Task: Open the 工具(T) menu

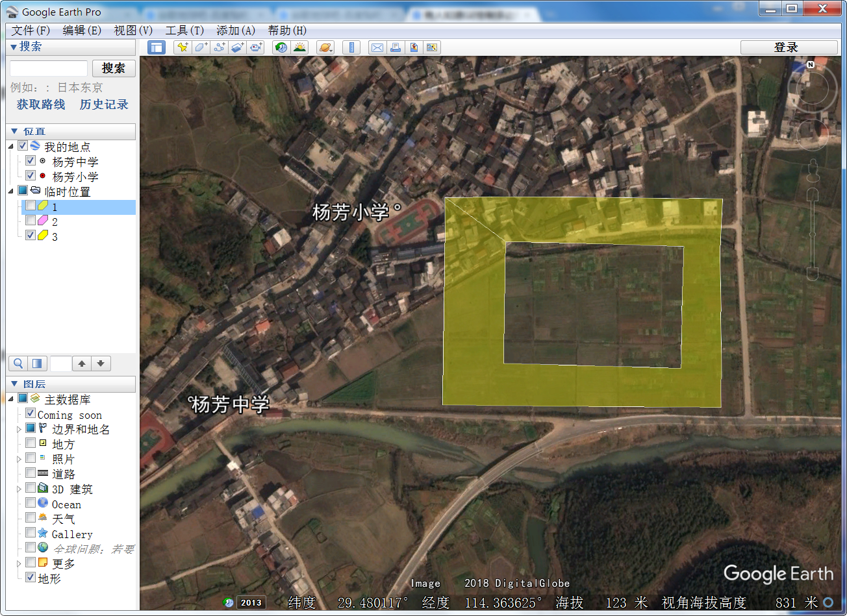Action: pos(184,31)
